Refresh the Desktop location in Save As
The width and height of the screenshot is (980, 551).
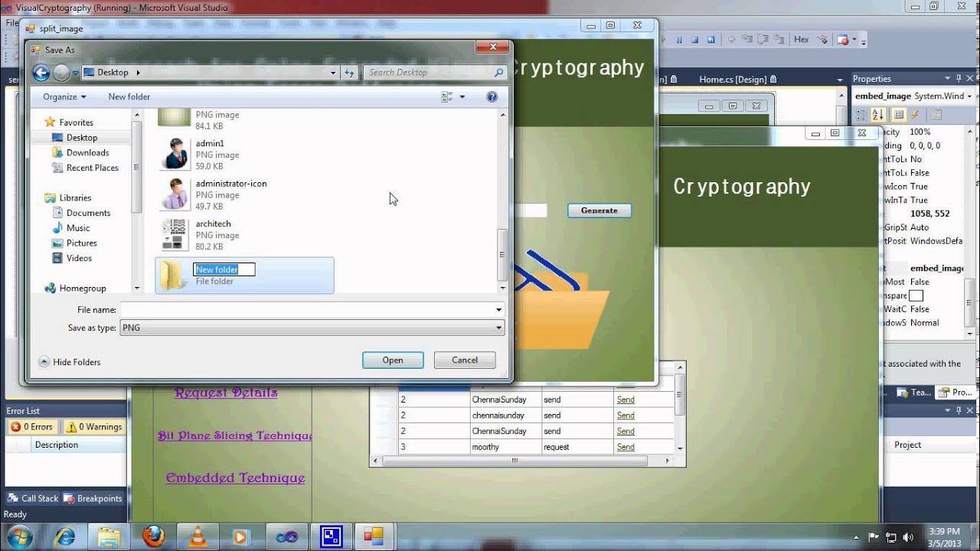(350, 73)
